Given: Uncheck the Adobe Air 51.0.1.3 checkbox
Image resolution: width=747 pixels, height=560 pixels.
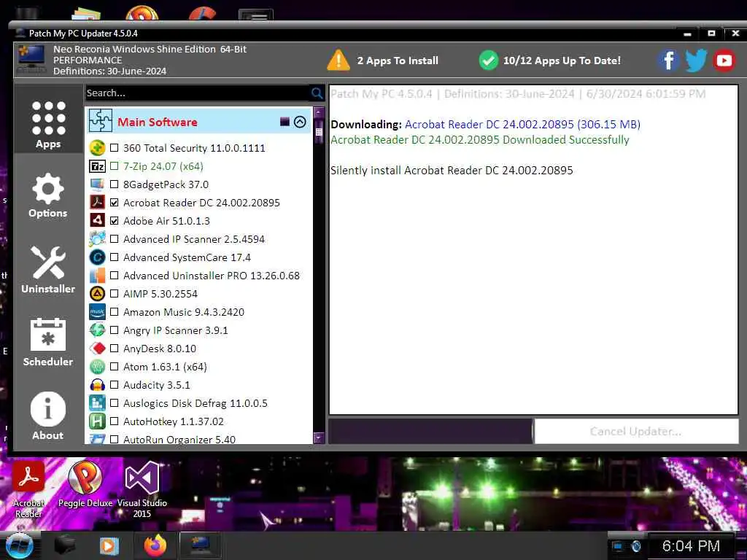Looking at the screenshot, I should [115, 220].
